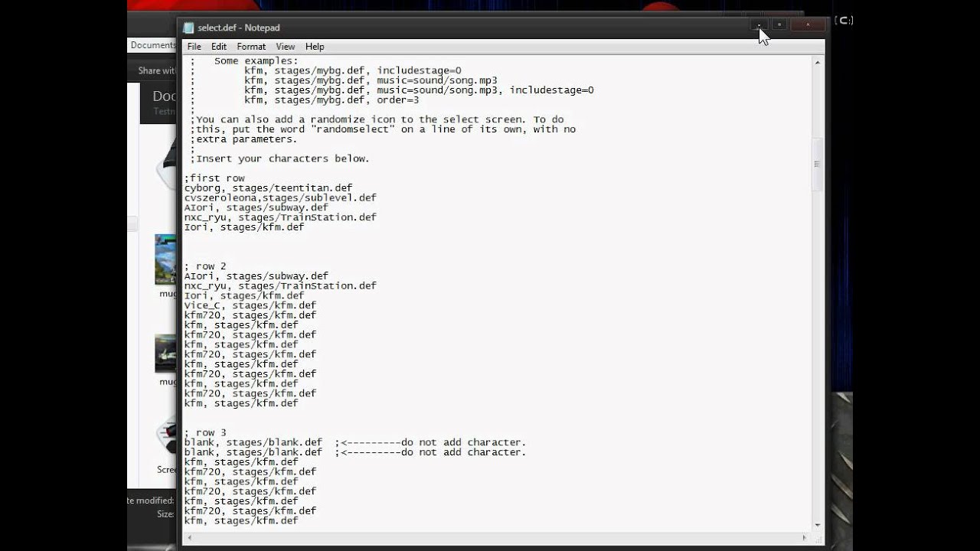Maximize the select.def Notepad window
980x551 pixels.
pos(779,24)
